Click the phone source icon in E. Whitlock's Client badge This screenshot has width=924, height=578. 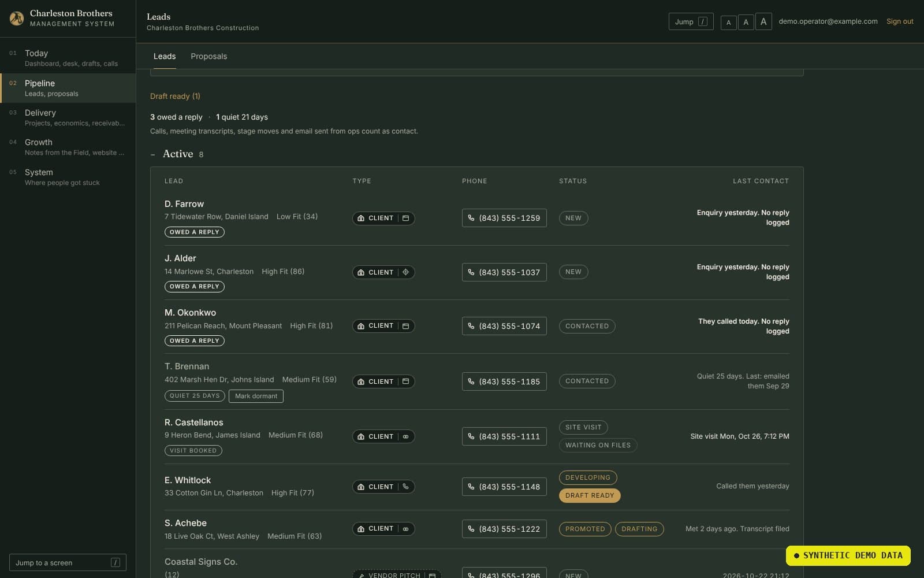[406, 487]
